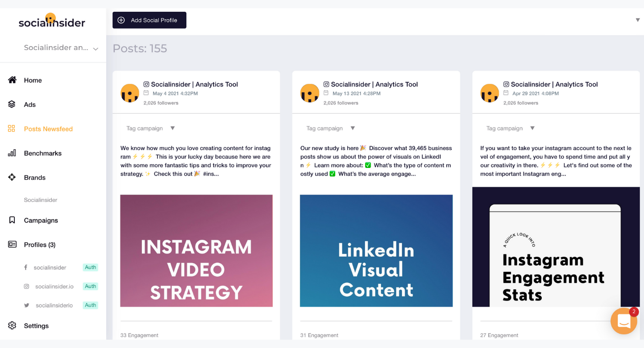
Task: Click calendar icon beside Apr 29 2021 4:08PM
Action: coord(506,93)
